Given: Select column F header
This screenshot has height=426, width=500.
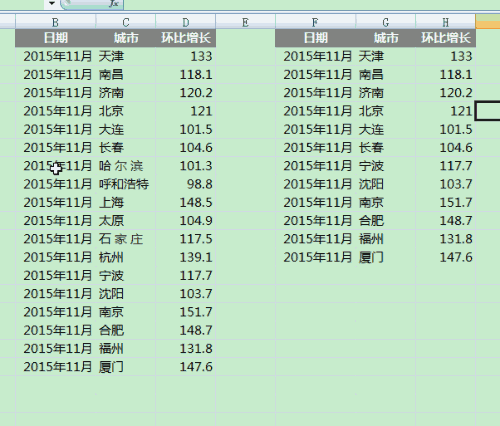Looking at the screenshot, I should click(x=315, y=22).
